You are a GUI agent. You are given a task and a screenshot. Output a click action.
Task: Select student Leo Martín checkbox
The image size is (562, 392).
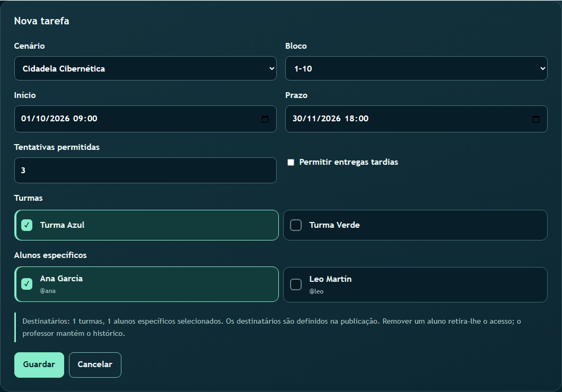[x=296, y=284]
